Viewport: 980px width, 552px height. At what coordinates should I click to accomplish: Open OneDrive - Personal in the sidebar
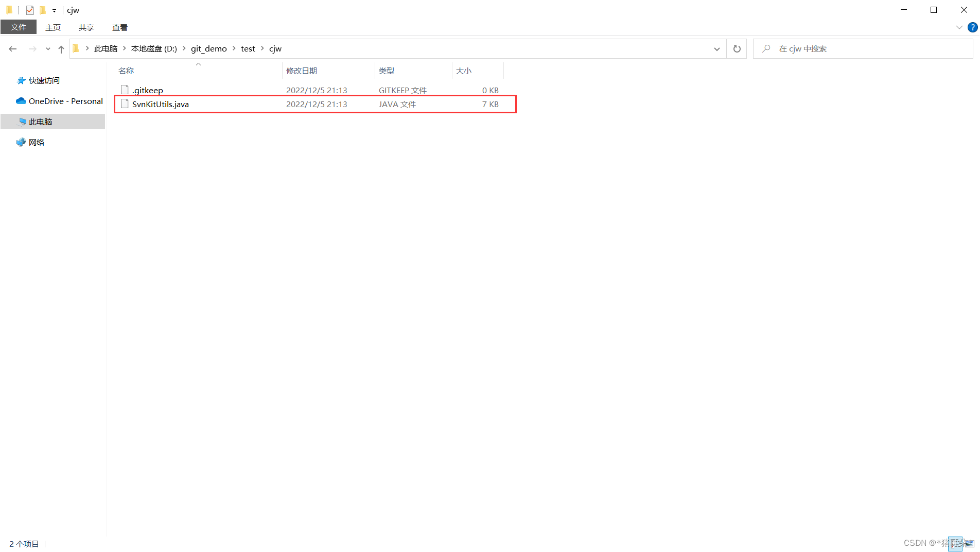[x=58, y=101]
